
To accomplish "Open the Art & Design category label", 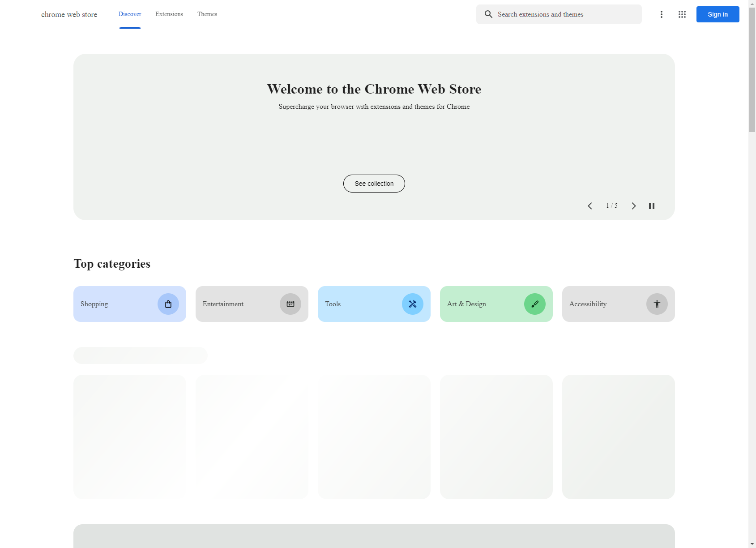I will pos(466,304).
